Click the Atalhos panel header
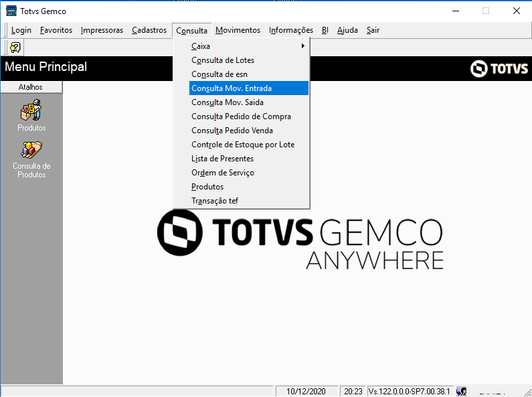The width and height of the screenshot is (532, 397). click(31, 87)
